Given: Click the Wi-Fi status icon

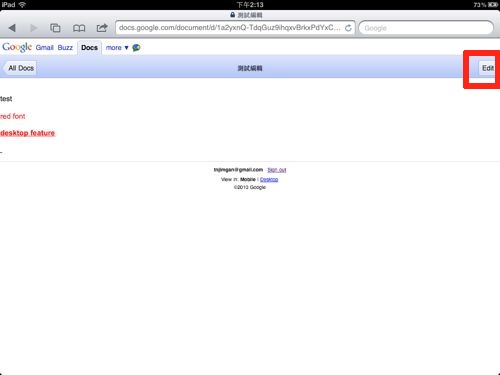Looking at the screenshot, I should [22, 5].
